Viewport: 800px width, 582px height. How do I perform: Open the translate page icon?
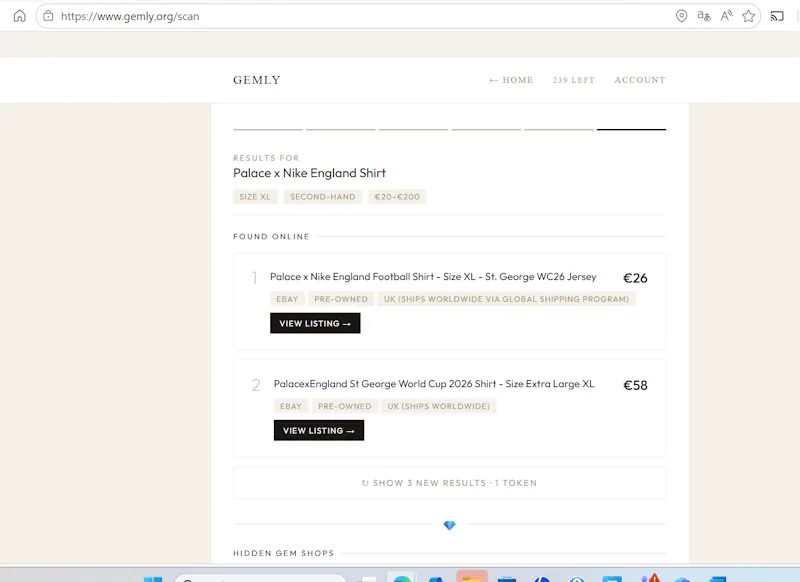pyautogui.click(x=704, y=16)
